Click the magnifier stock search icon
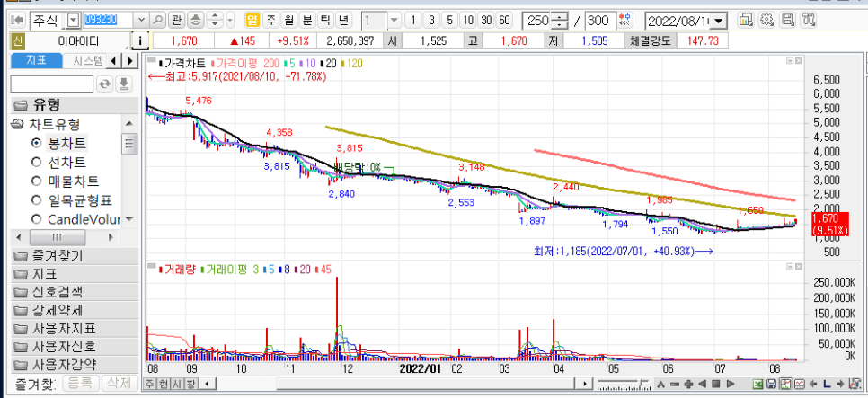This screenshot has width=868, height=398. click(x=158, y=21)
